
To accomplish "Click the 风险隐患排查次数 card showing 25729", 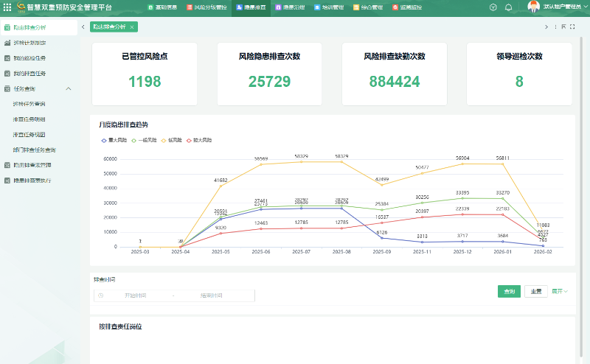I will click(x=269, y=74).
